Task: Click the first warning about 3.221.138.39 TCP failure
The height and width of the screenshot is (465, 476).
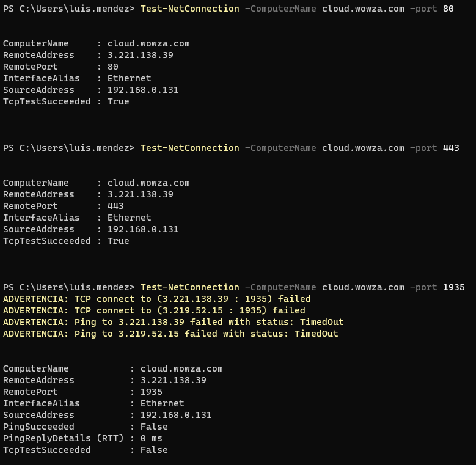Action: point(156,299)
